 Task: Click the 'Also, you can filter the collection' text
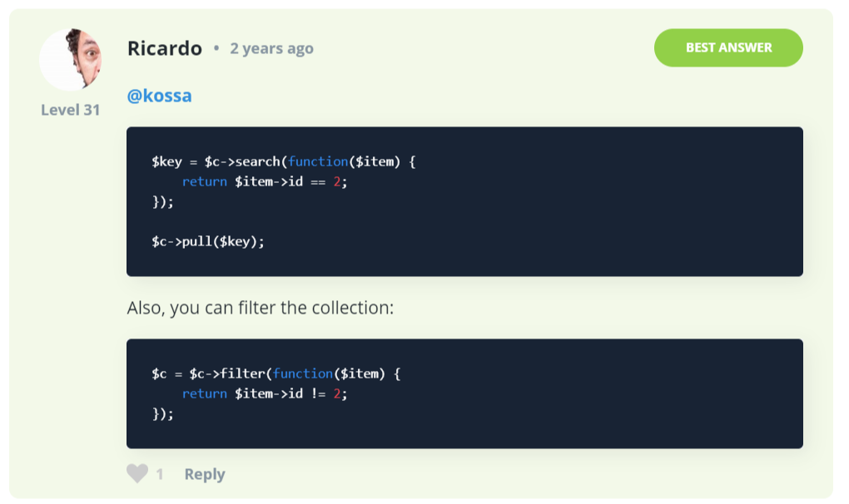tap(261, 308)
